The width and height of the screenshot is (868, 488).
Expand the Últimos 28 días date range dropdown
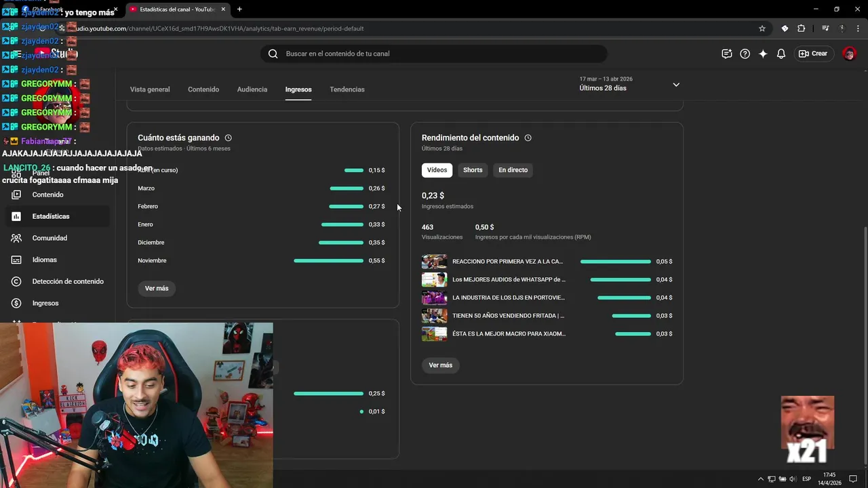point(629,84)
